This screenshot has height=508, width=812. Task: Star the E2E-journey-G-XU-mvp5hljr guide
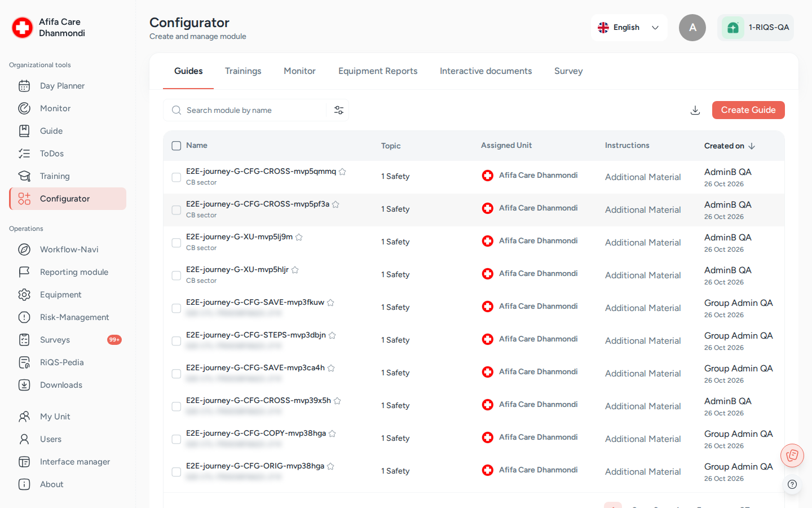[x=295, y=270]
